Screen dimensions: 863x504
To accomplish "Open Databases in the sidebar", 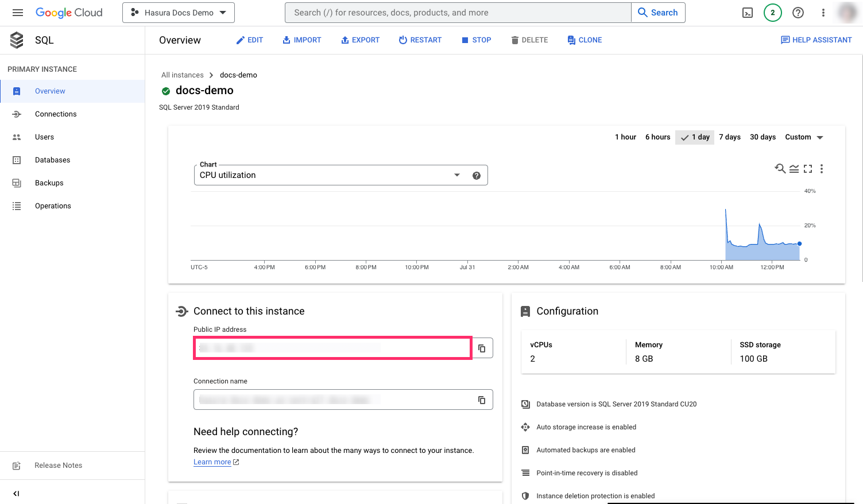I will (x=72, y=160).
